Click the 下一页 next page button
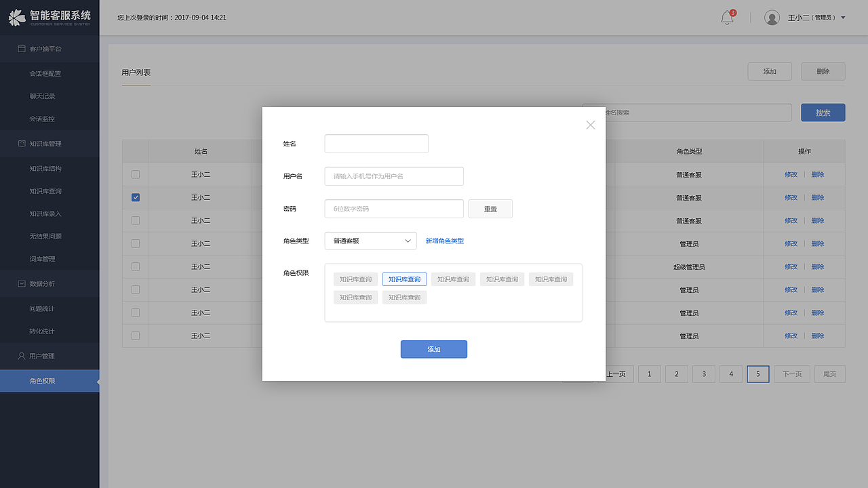The width and height of the screenshot is (868, 488). 792,374
